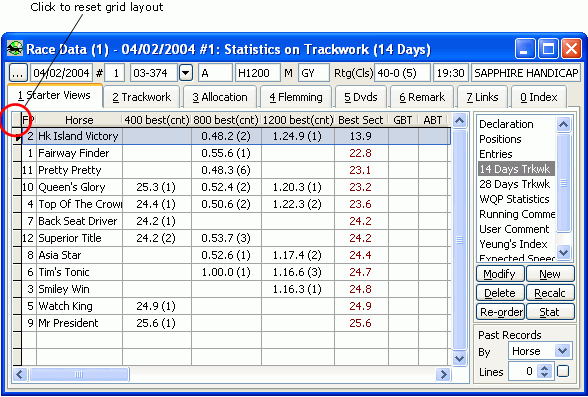Click the GBT column header

click(x=403, y=120)
